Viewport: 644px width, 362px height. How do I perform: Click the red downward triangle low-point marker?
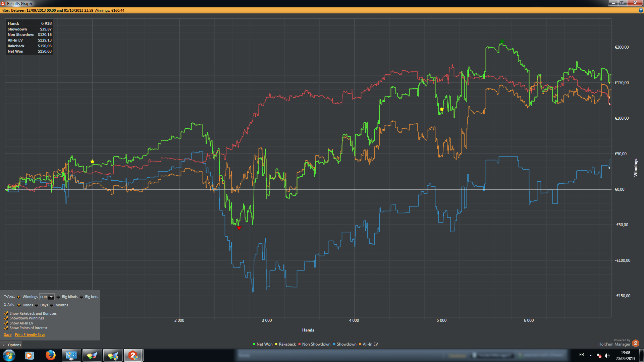pyautogui.click(x=239, y=228)
